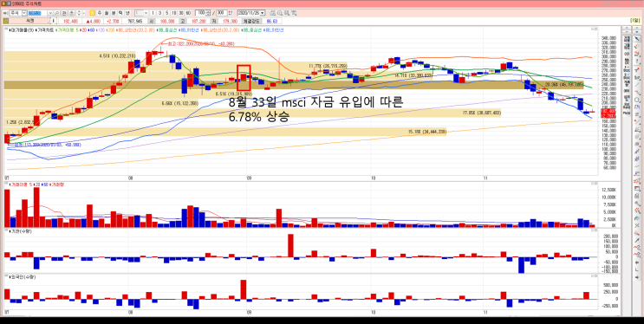The image size is (644, 324).
Task: Choose the 60 interval button
Action: (188, 13)
